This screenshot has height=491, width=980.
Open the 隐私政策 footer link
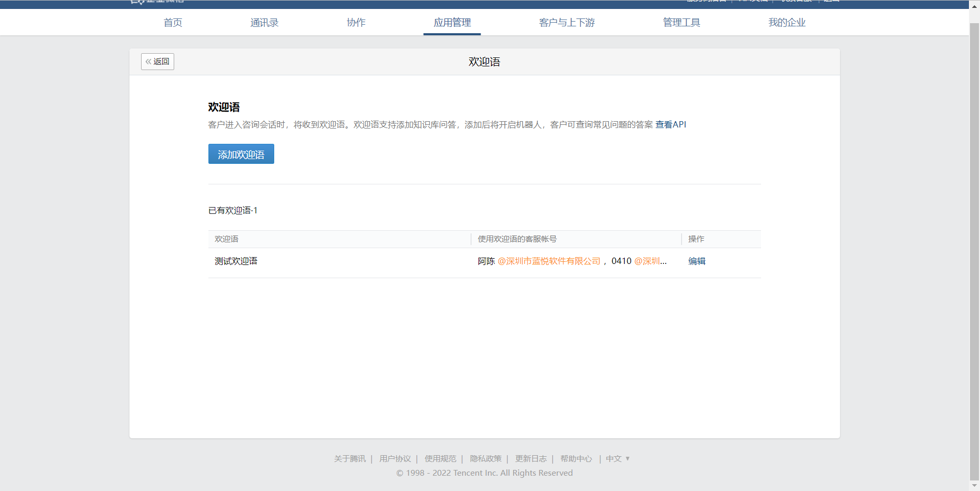coord(485,459)
